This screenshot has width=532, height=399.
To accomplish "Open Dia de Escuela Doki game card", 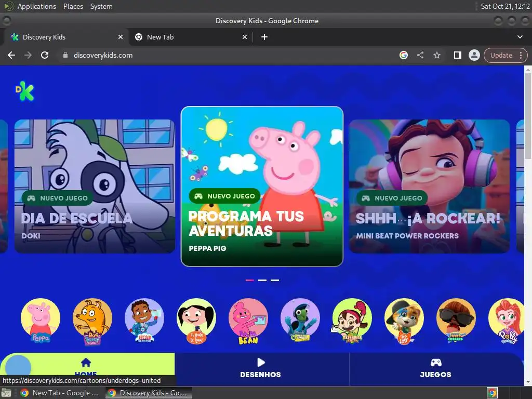I will [95, 187].
